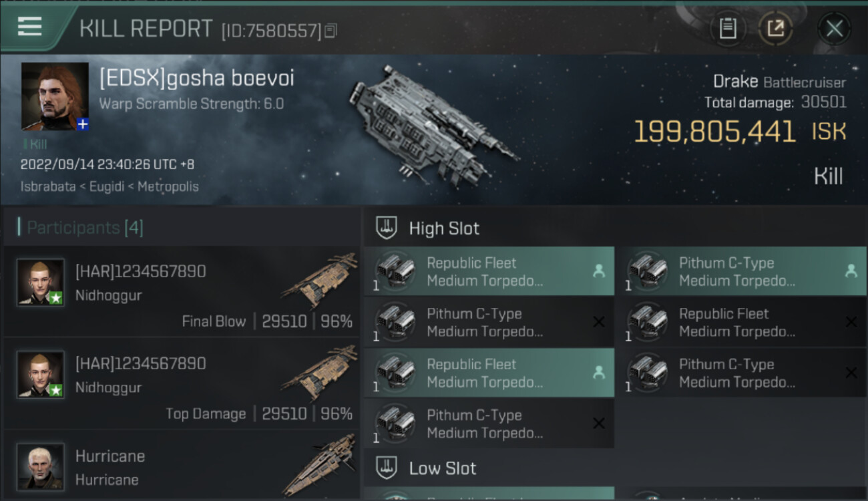The width and height of the screenshot is (868, 501).
Task: Click the Drake ship image
Action: (431, 125)
